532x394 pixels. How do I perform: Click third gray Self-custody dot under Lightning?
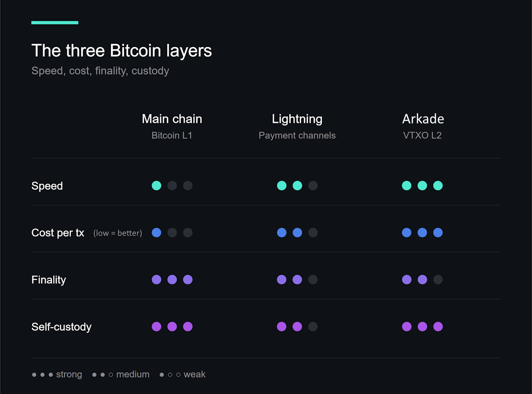pos(313,327)
